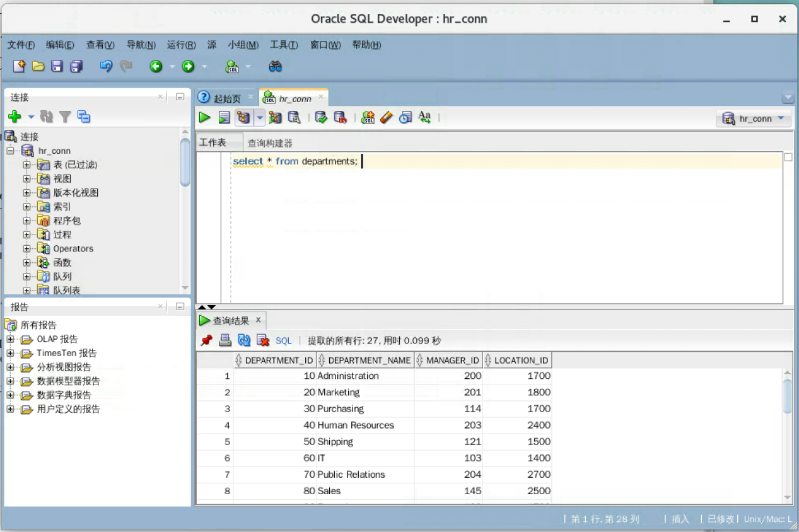Click the green Forward navigation arrow
This screenshot has width=799, height=532.
tap(188, 66)
